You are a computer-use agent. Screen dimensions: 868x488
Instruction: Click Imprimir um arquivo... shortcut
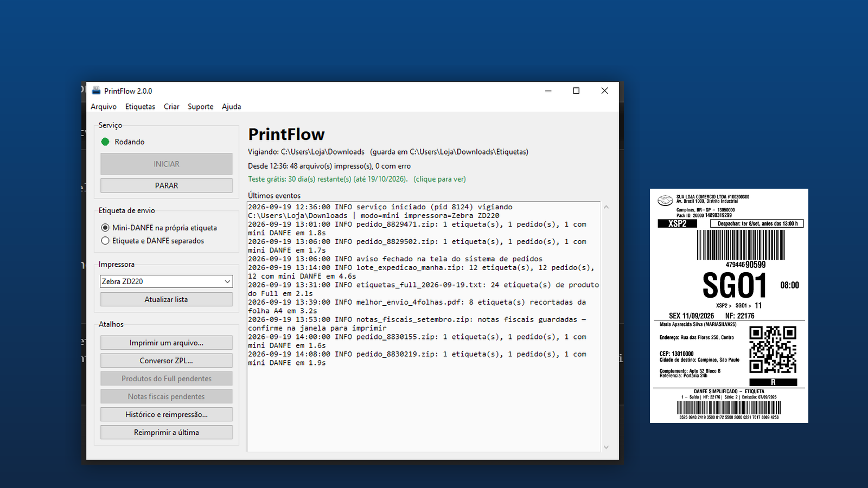coord(167,343)
